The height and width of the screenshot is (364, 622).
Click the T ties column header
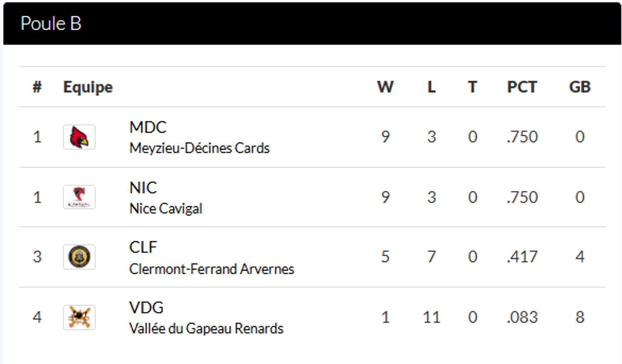[472, 87]
